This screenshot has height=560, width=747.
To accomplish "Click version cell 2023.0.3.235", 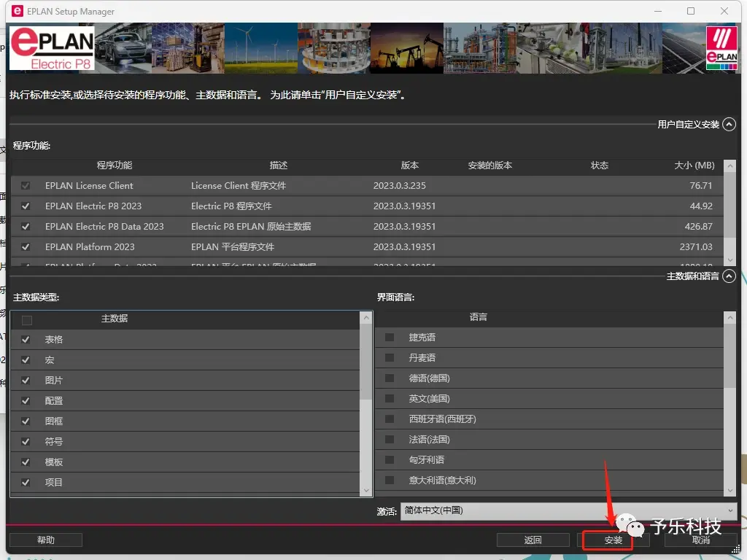I will (399, 186).
